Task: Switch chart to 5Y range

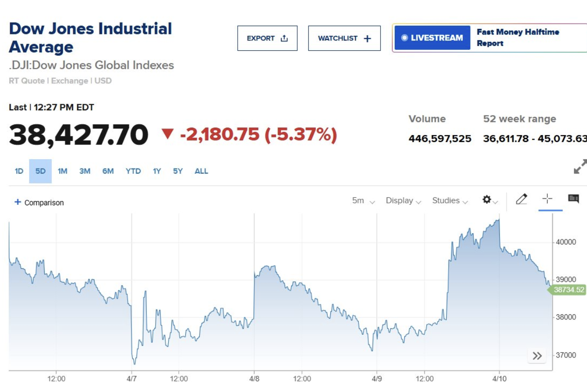Action: pos(178,171)
